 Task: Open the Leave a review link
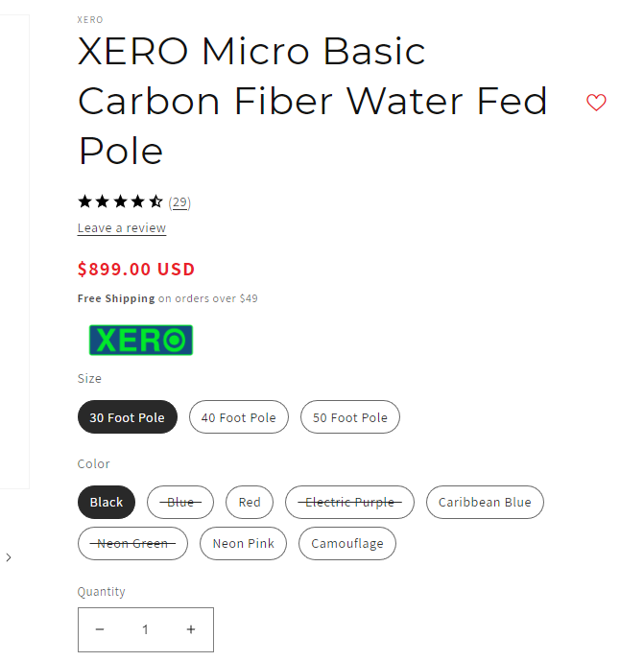[x=122, y=228]
